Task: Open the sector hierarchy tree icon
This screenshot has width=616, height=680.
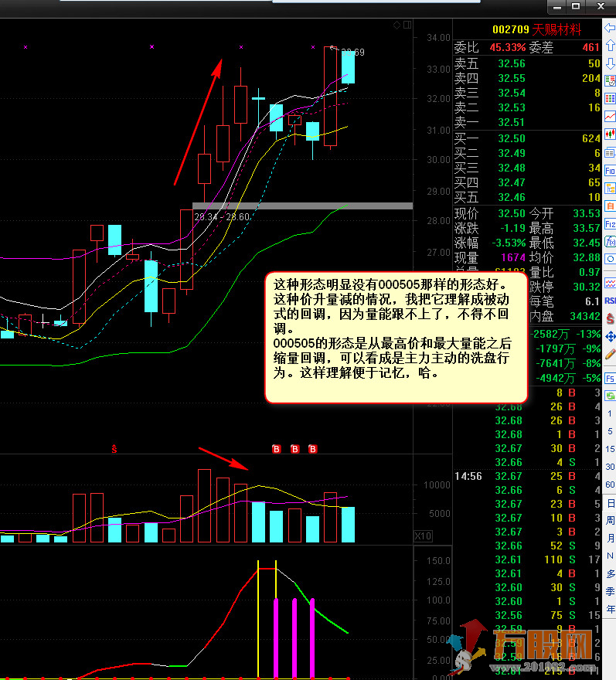Action: point(610,189)
